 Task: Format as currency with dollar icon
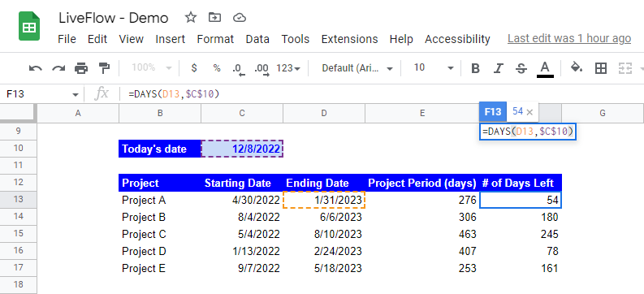click(x=194, y=68)
